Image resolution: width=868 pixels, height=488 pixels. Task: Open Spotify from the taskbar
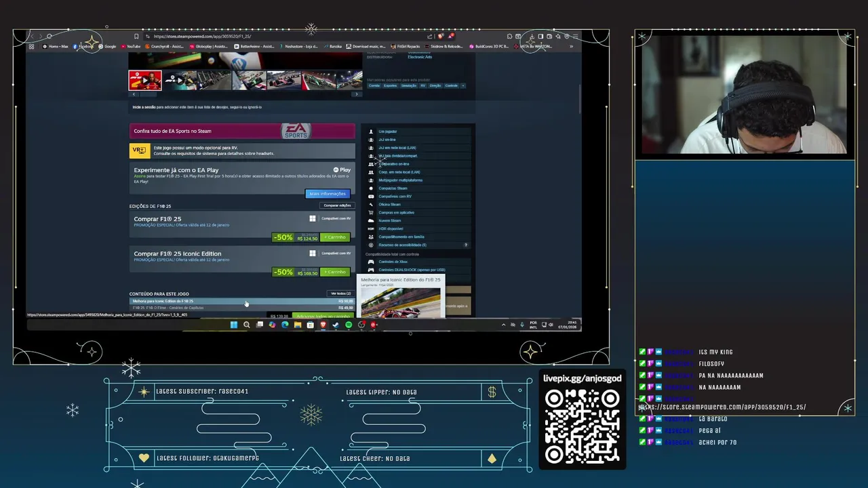pos(349,325)
